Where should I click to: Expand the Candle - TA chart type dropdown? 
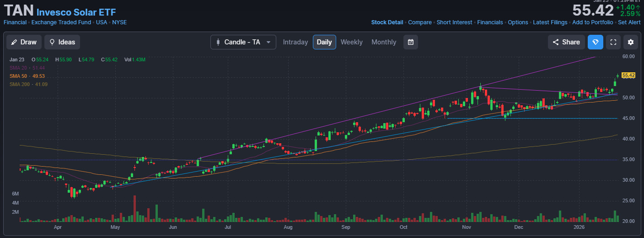point(243,42)
